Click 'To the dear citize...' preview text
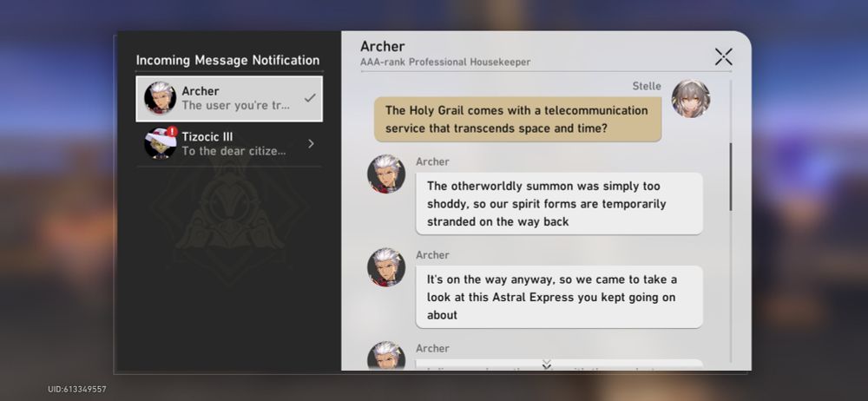Image resolution: width=868 pixels, height=401 pixels. (233, 151)
